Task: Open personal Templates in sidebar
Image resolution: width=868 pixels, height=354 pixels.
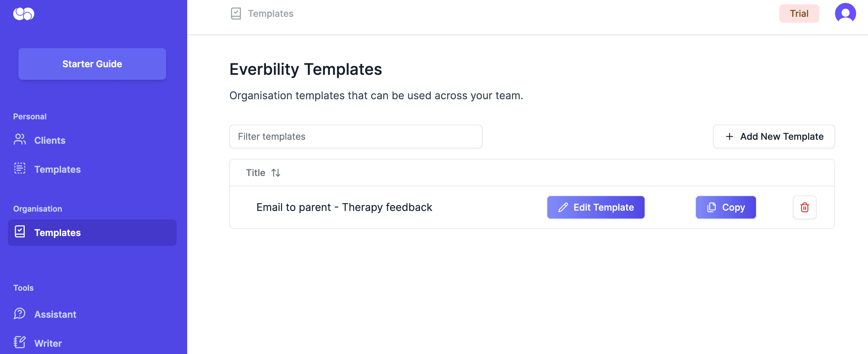Action: click(x=57, y=169)
